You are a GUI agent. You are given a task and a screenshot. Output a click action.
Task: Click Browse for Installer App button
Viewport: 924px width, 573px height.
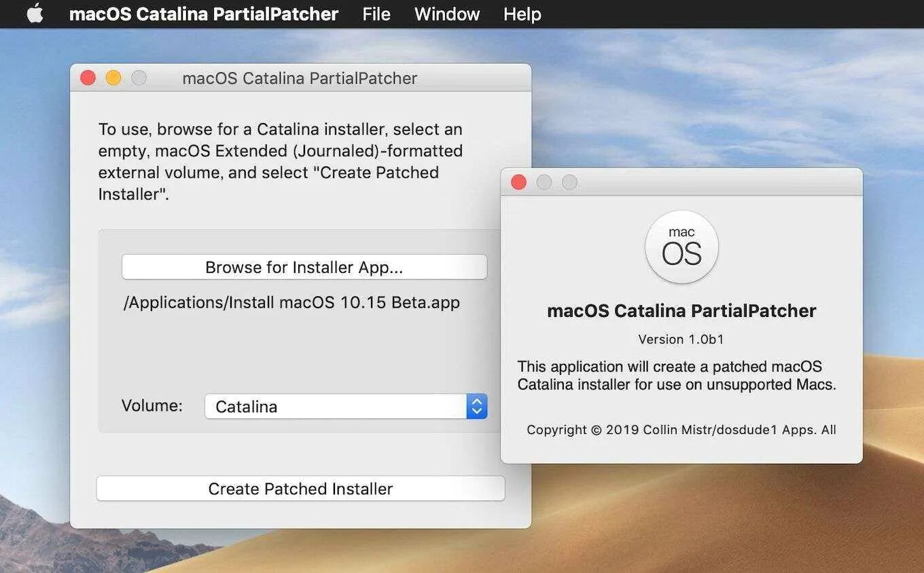(304, 267)
